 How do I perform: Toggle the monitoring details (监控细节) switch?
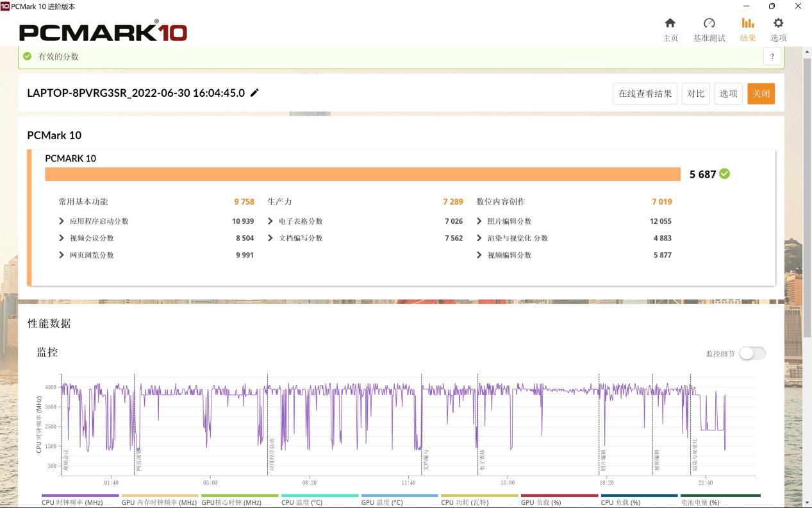point(752,353)
